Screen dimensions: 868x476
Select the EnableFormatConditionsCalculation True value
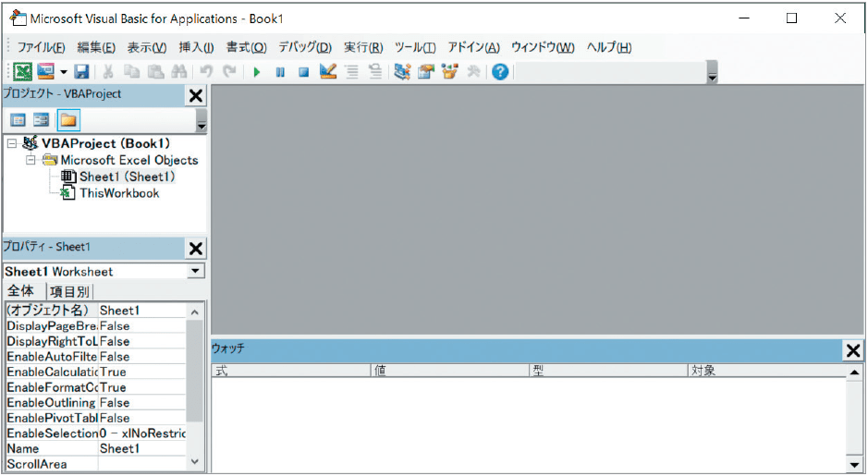[142, 387]
